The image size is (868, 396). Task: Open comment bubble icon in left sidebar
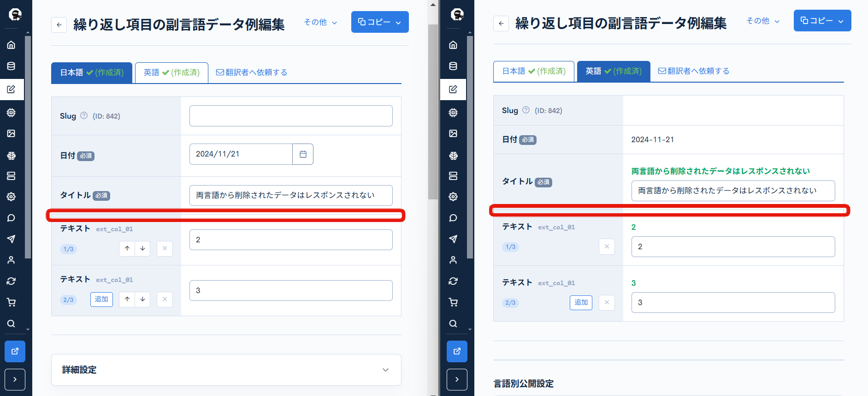[11, 218]
